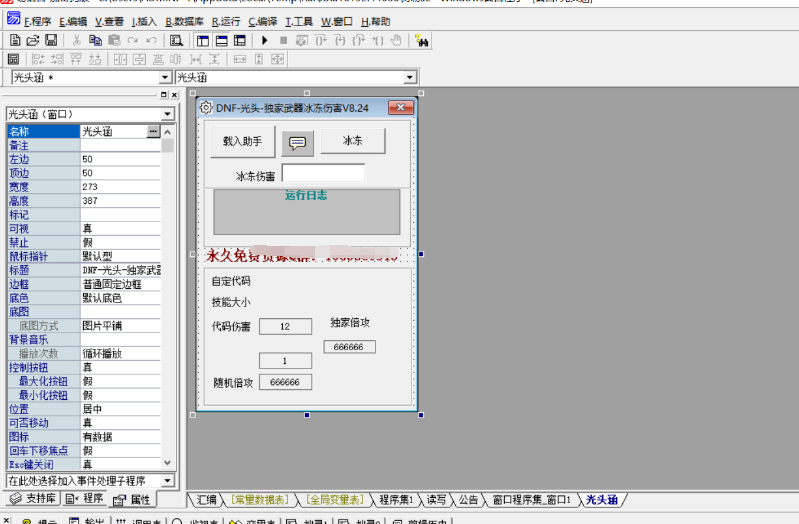Select the 禁止 property row showing 假

pyautogui.click(x=84, y=242)
